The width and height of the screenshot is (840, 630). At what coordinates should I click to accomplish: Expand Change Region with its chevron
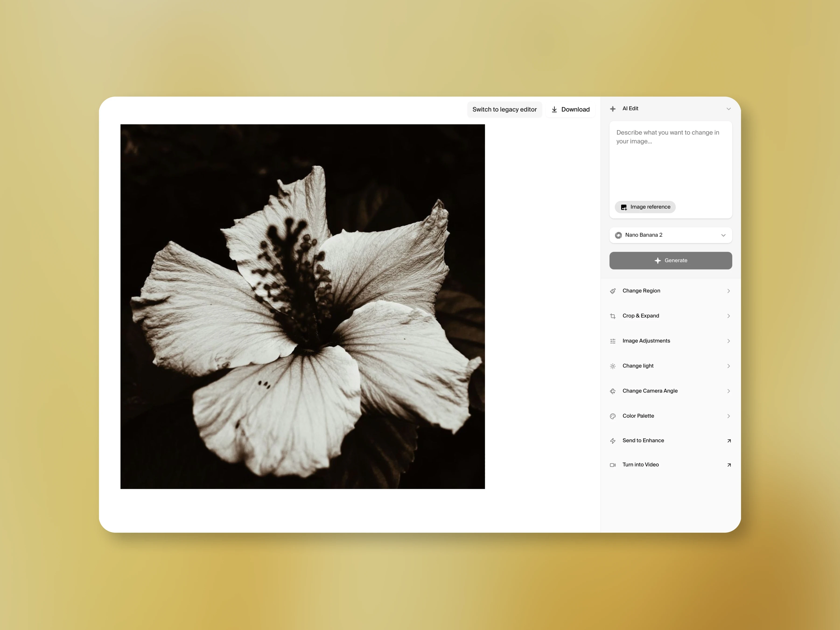pyautogui.click(x=728, y=291)
